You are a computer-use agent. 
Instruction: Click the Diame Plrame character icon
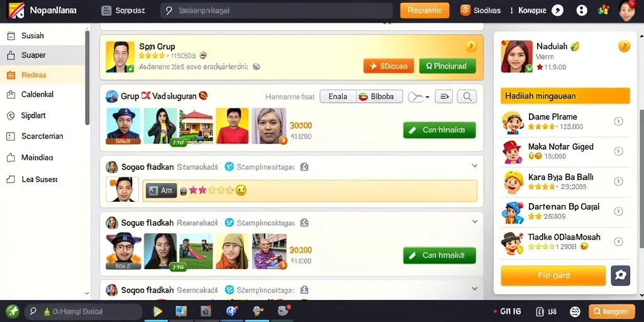(512, 123)
